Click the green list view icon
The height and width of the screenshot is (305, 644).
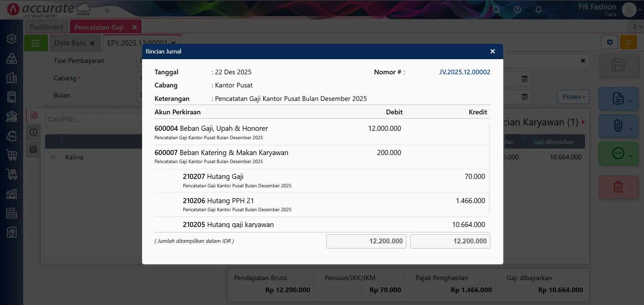click(x=36, y=43)
